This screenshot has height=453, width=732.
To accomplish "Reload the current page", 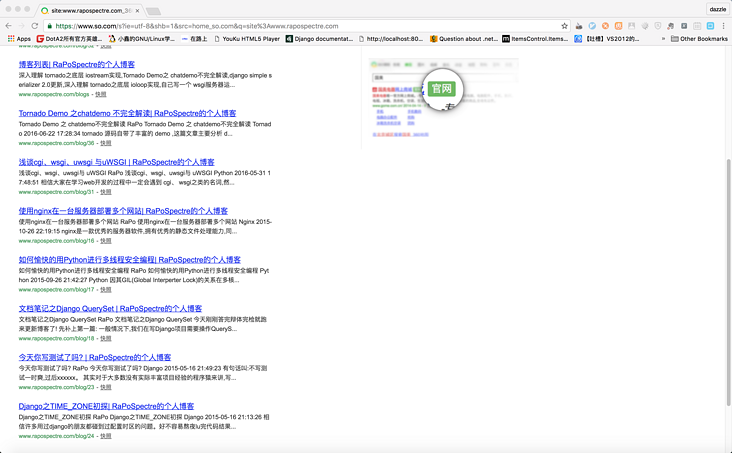I will tap(35, 26).
